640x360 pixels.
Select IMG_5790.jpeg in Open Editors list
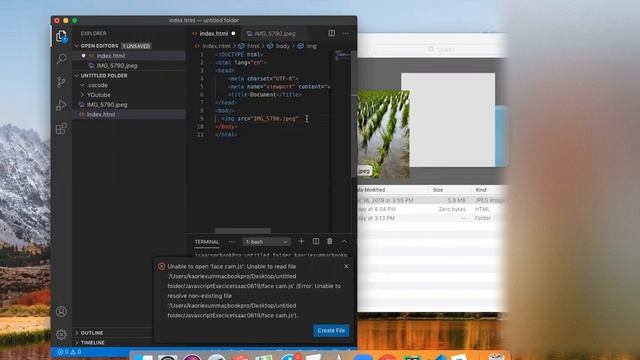tap(116, 65)
